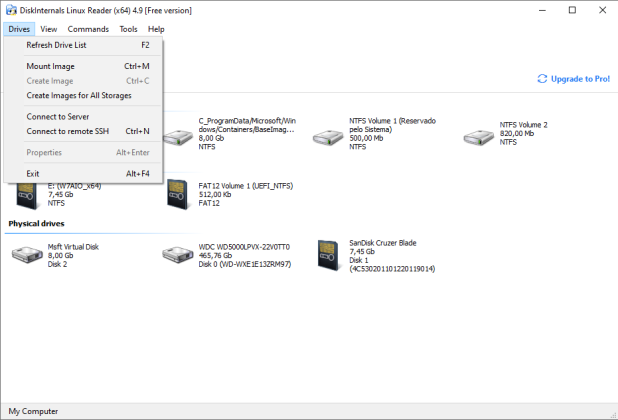Maximize the Linux Reader window

point(572,10)
